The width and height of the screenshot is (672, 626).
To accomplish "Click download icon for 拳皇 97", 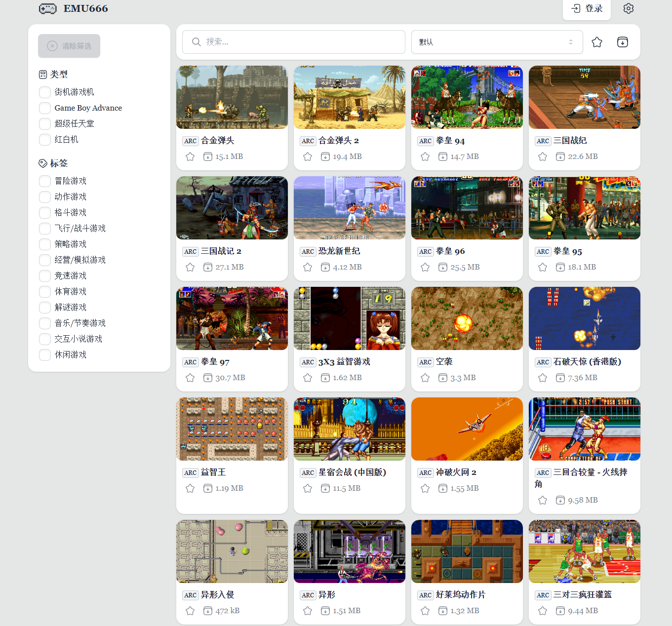I will coord(208,378).
